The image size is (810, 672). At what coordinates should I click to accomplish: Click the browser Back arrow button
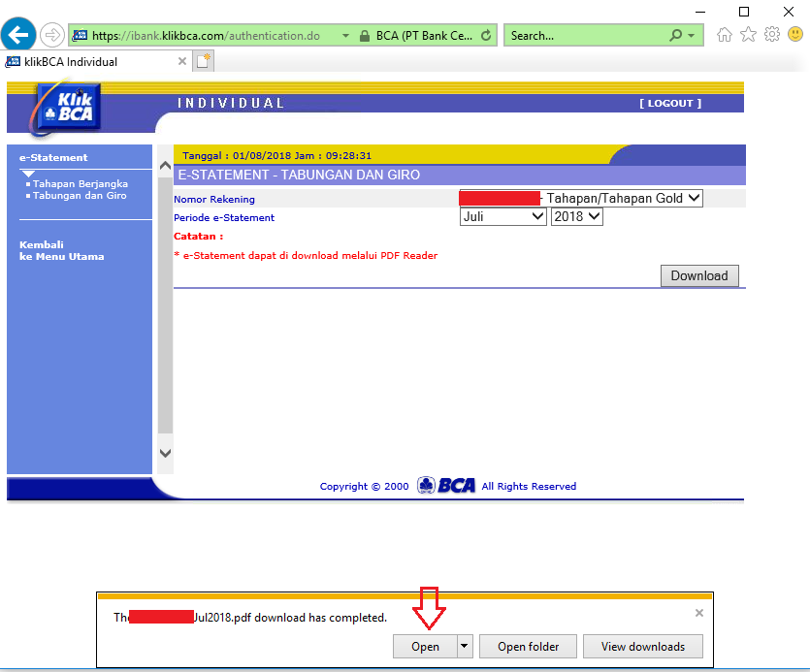point(18,35)
